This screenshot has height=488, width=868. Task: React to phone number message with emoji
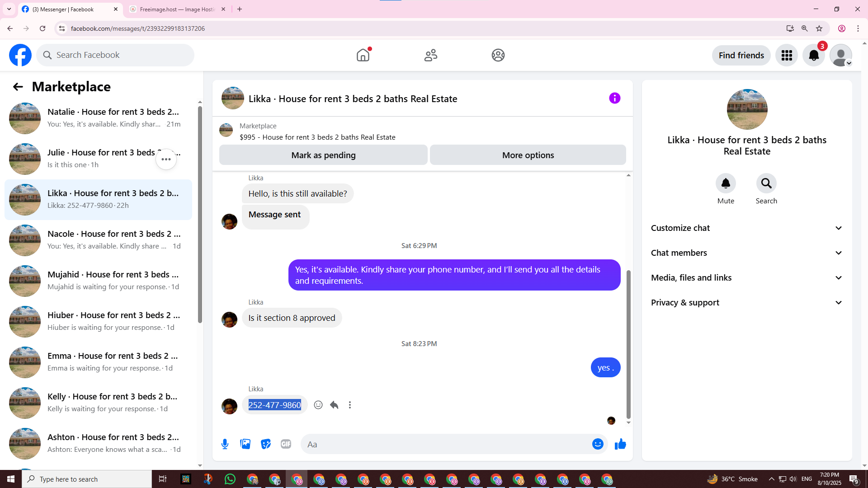[x=318, y=405]
